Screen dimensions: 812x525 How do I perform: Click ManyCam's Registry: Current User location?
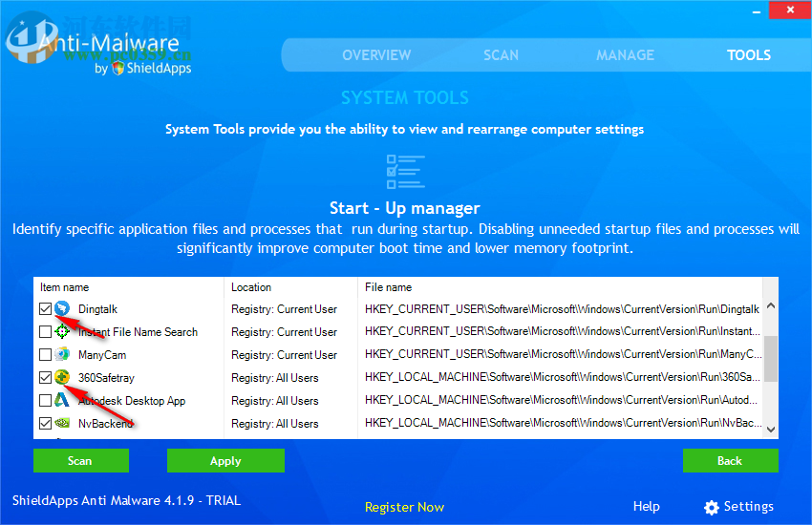(x=284, y=355)
